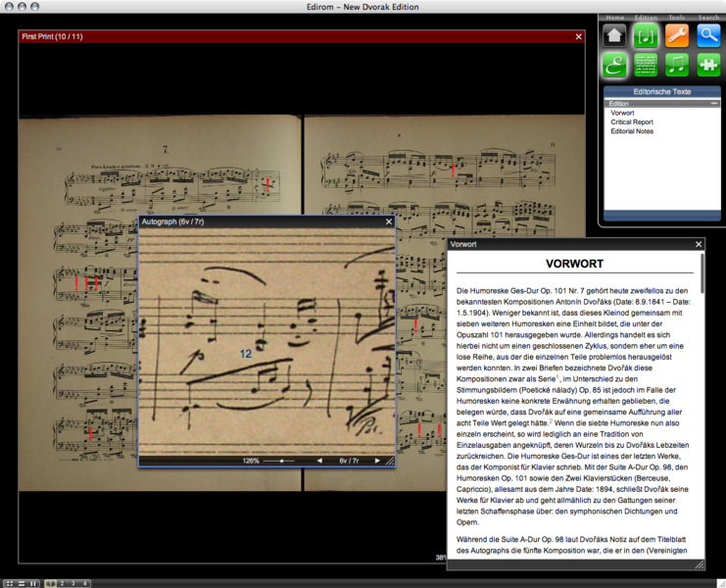The height and width of the screenshot is (588, 726).
Task: Open the Edition music bracket icon
Action: [646, 35]
